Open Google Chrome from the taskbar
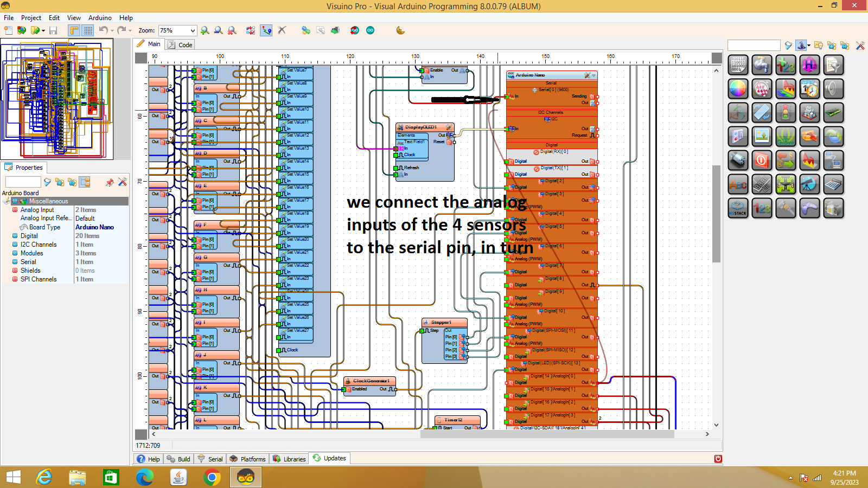The image size is (868, 488). 212,477
